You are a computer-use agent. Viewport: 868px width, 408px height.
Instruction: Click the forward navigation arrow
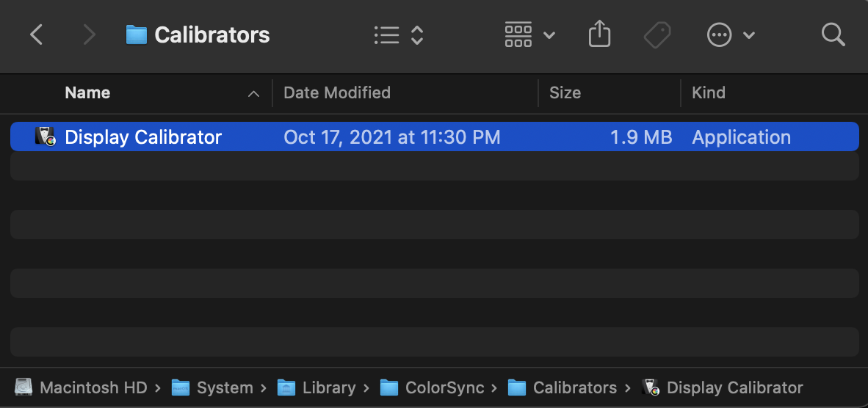pyautogui.click(x=89, y=34)
